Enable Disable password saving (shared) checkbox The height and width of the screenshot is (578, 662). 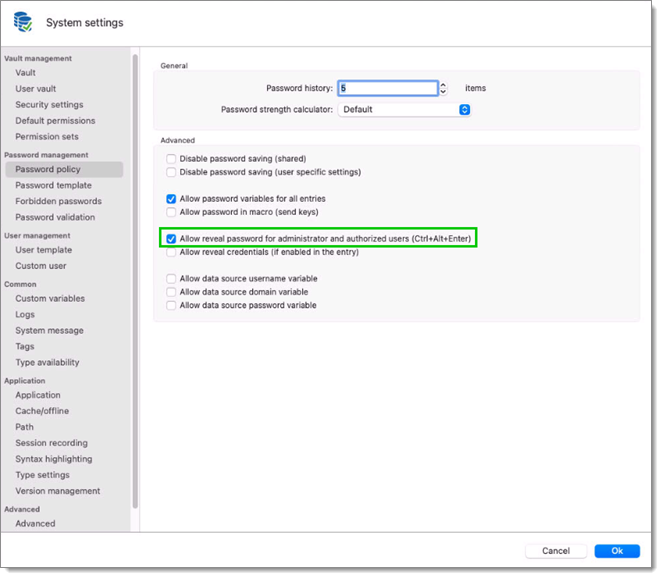pos(171,159)
